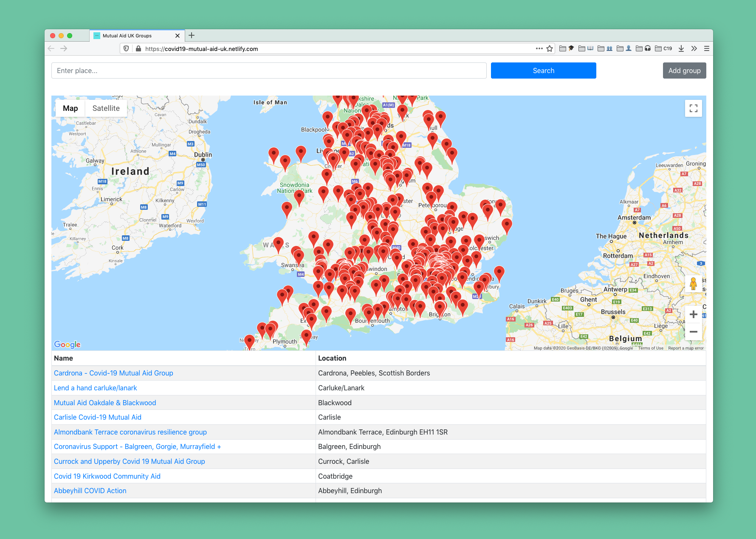
Task: Open the open-book bookmarks folder
Action: tap(586, 48)
